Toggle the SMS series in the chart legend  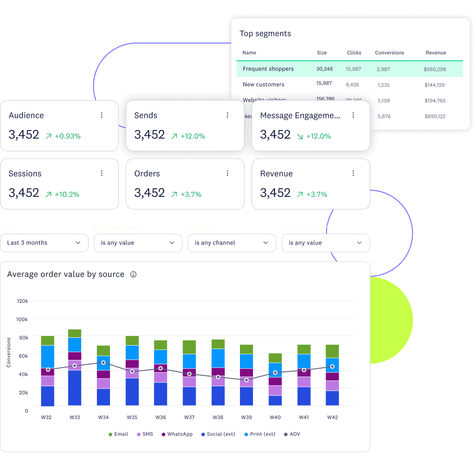(145, 434)
